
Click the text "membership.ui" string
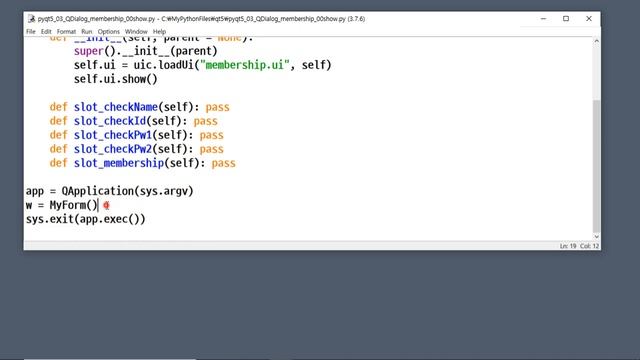(244, 65)
